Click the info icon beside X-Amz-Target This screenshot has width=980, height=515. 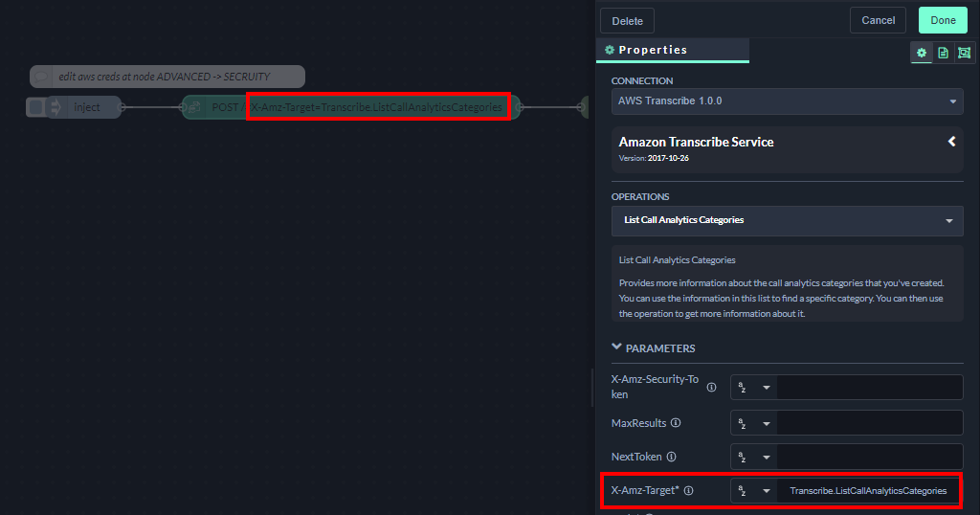688,490
